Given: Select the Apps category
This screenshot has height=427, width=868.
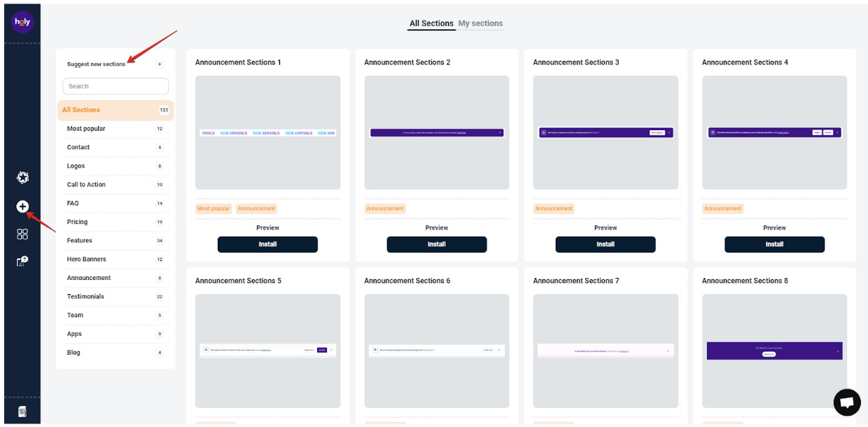Looking at the screenshot, I should (x=115, y=334).
